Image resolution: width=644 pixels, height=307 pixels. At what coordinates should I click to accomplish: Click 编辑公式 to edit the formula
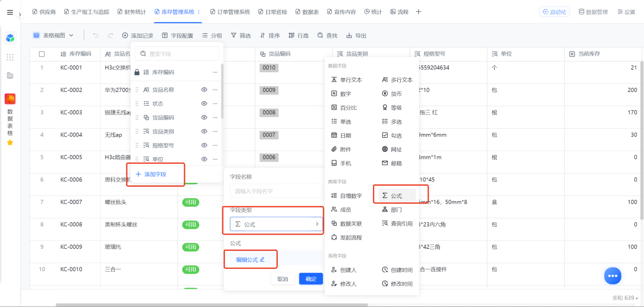(250, 260)
